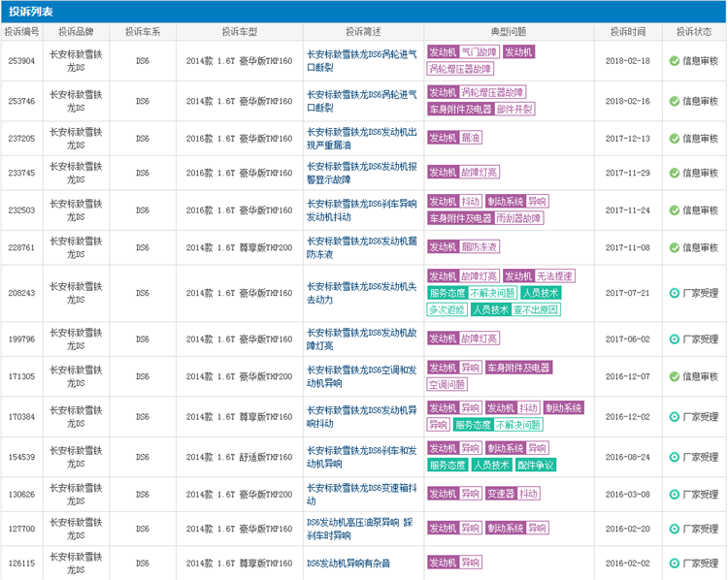Select date cell 2017-07-21

628,293
